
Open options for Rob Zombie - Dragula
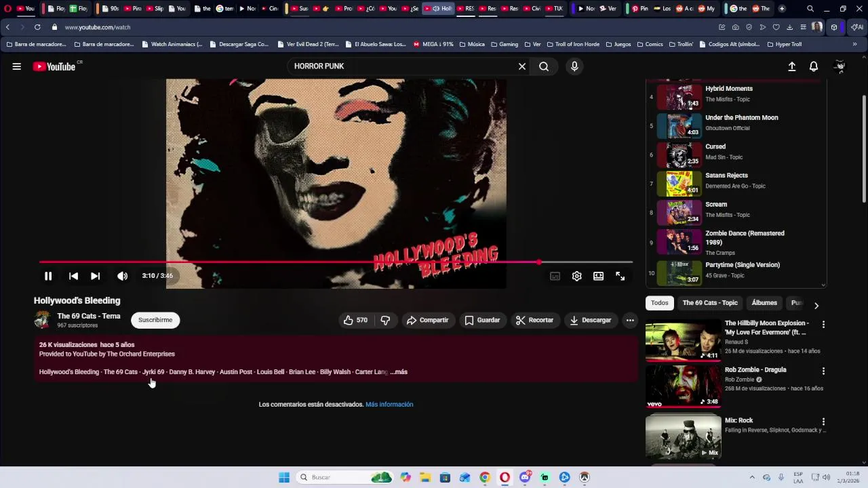pos(823,371)
